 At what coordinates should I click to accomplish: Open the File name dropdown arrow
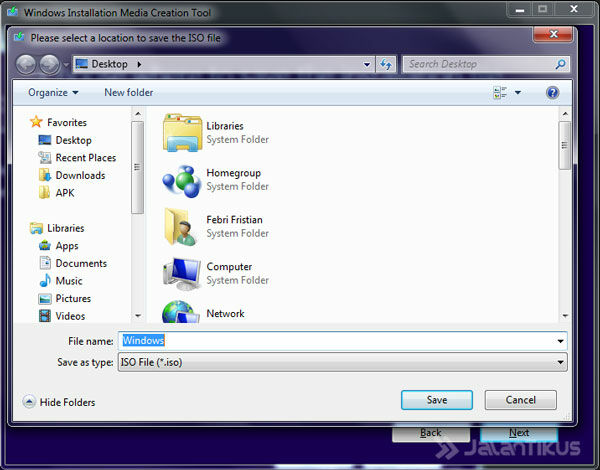click(x=560, y=341)
